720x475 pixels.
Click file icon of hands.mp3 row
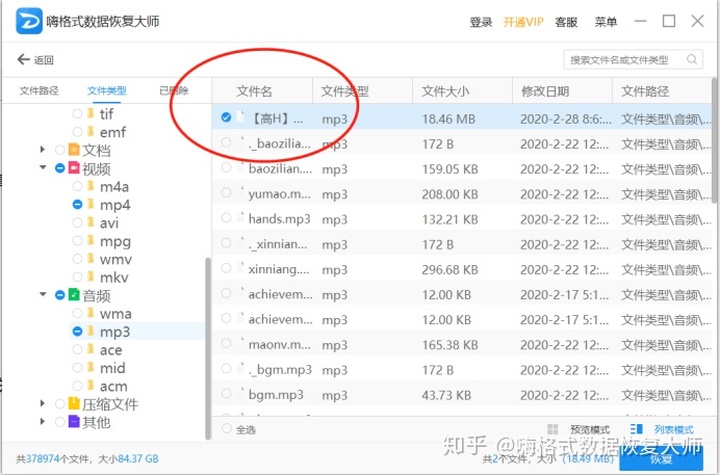tap(240, 217)
